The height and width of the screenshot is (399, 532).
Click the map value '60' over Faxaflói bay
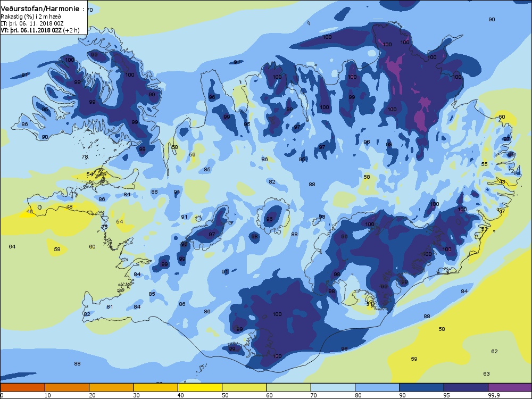(x=92, y=246)
